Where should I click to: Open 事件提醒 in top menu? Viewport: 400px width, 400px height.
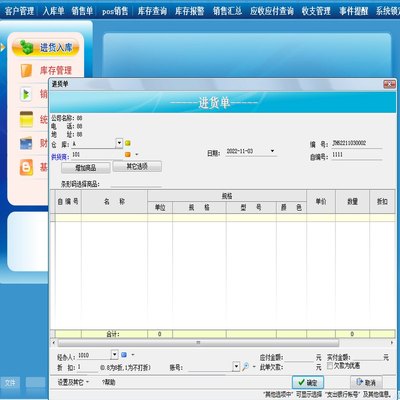[354, 11]
